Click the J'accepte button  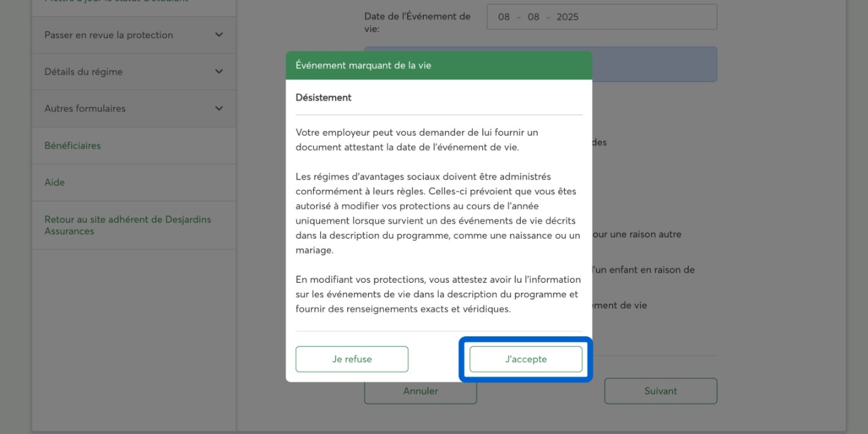526,359
